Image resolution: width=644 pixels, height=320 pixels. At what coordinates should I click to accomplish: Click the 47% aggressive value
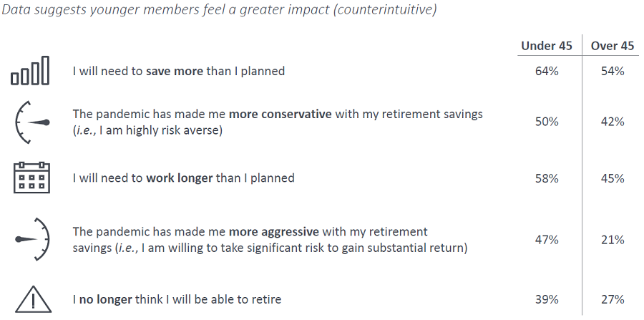click(547, 240)
